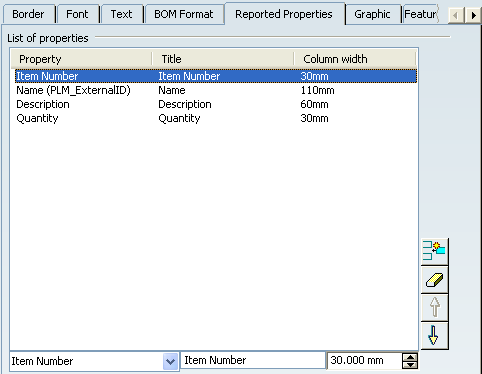The image size is (482, 374).
Task: Select the Reported Properties tab
Action: 284,14
